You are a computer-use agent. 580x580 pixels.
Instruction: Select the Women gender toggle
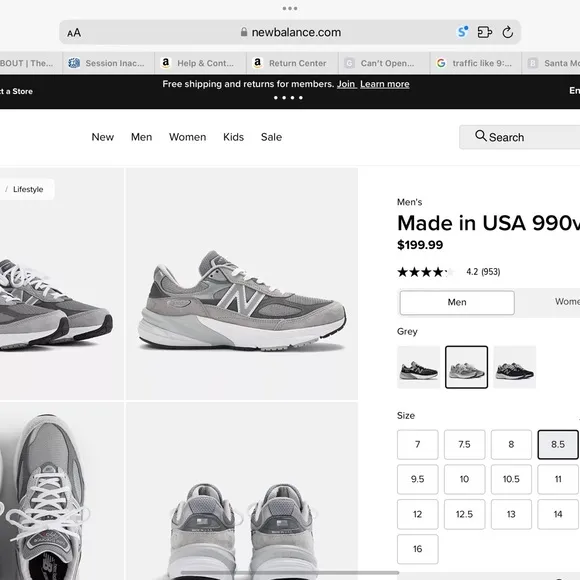(x=549, y=302)
